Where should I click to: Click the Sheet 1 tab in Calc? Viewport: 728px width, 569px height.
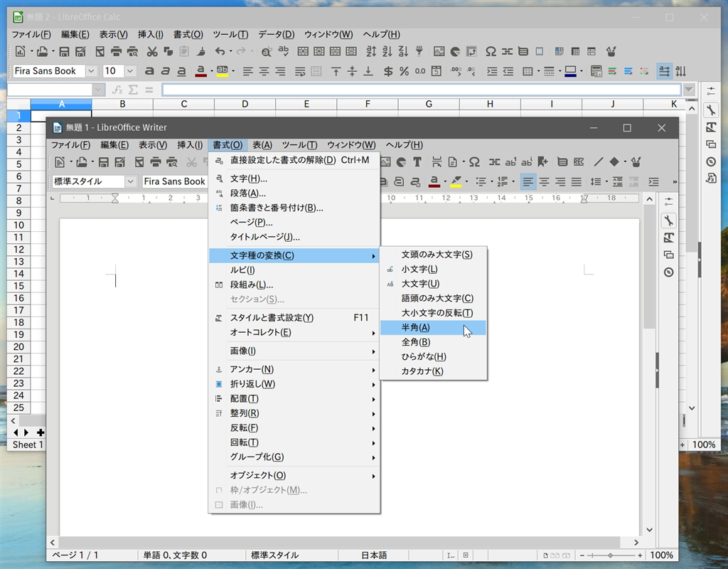(x=28, y=445)
